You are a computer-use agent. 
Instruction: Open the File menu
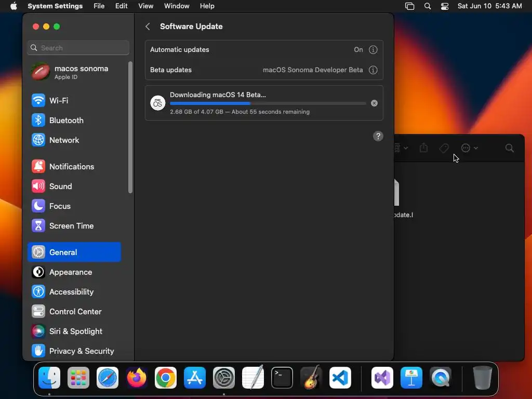click(x=99, y=6)
